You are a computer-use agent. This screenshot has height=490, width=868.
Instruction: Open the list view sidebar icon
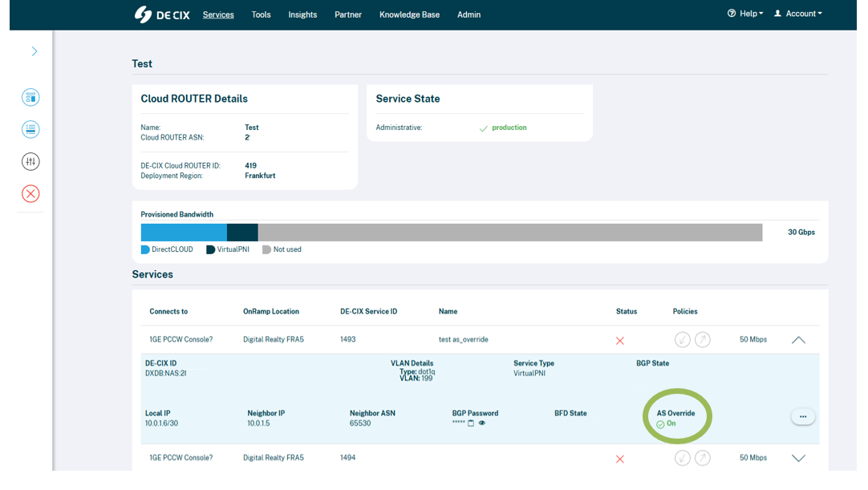click(30, 130)
